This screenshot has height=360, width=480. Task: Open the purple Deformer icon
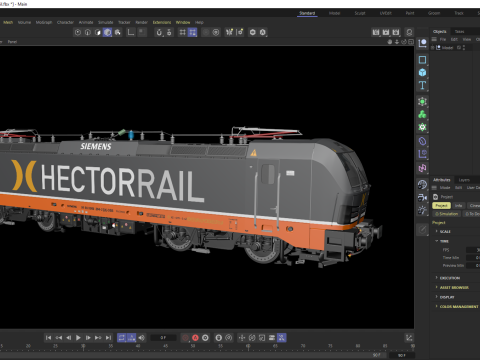click(422, 141)
